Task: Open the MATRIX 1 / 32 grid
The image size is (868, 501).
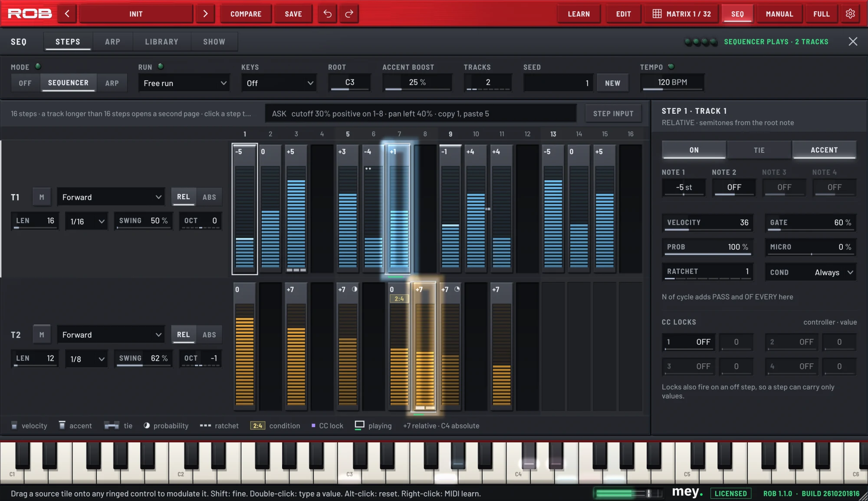Action: (x=682, y=14)
